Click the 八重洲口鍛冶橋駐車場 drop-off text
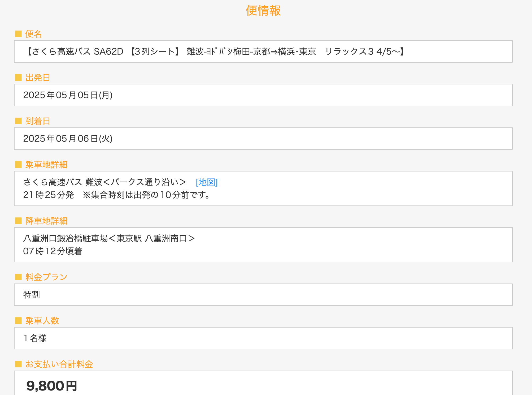This screenshot has width=532, height=395. click(x=109, y=238)
